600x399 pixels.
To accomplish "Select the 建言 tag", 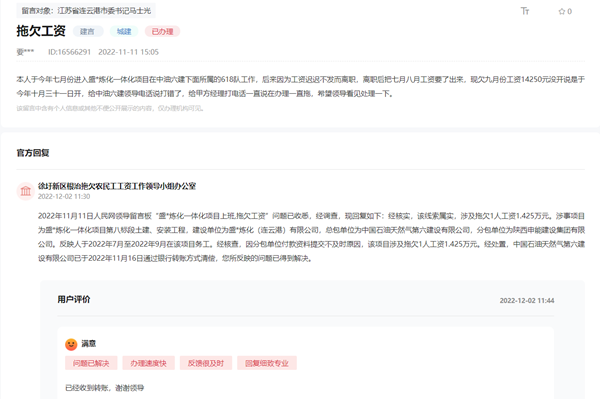I will point(87,31).
